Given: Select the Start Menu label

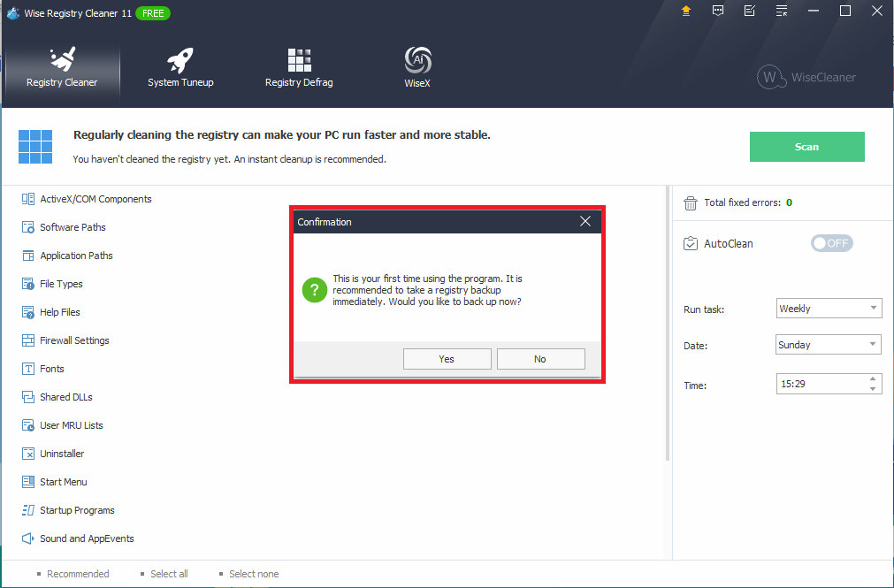Looking at the screenshot, I should [x=64, y=482].
